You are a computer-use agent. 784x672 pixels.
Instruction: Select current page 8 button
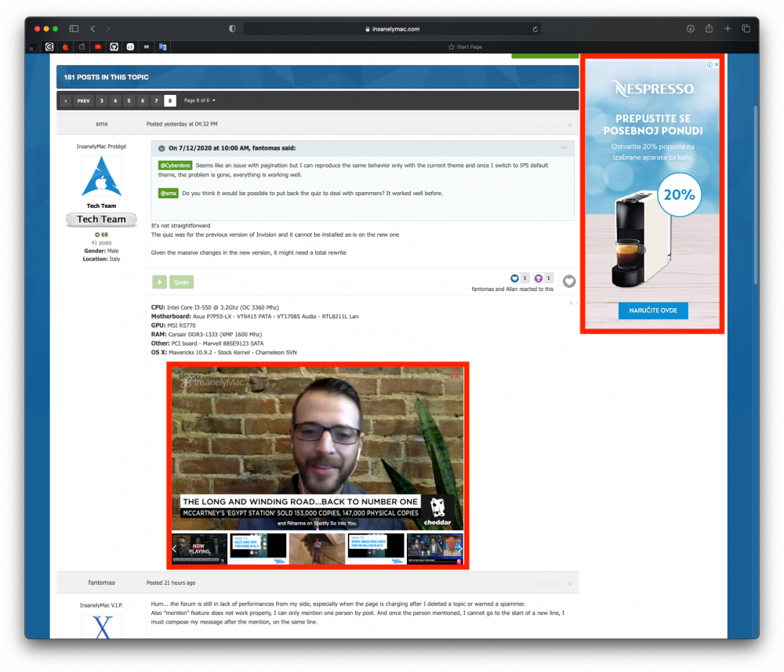coord(170,101)
